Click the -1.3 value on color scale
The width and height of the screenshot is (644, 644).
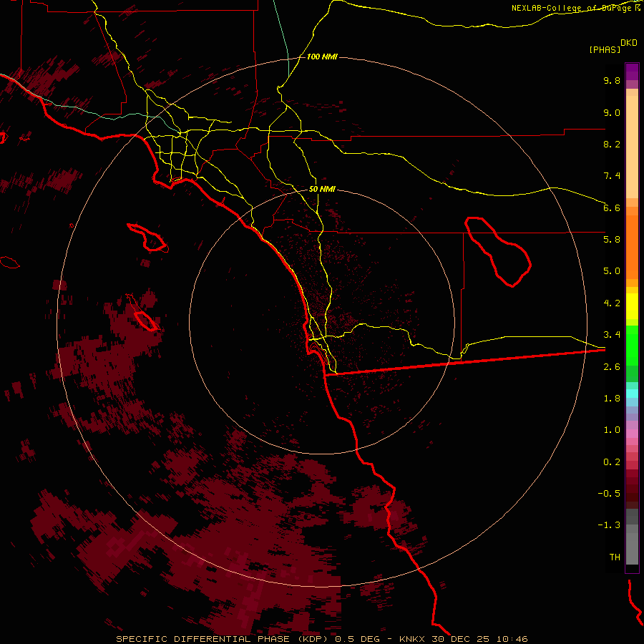tap(609, 525)
